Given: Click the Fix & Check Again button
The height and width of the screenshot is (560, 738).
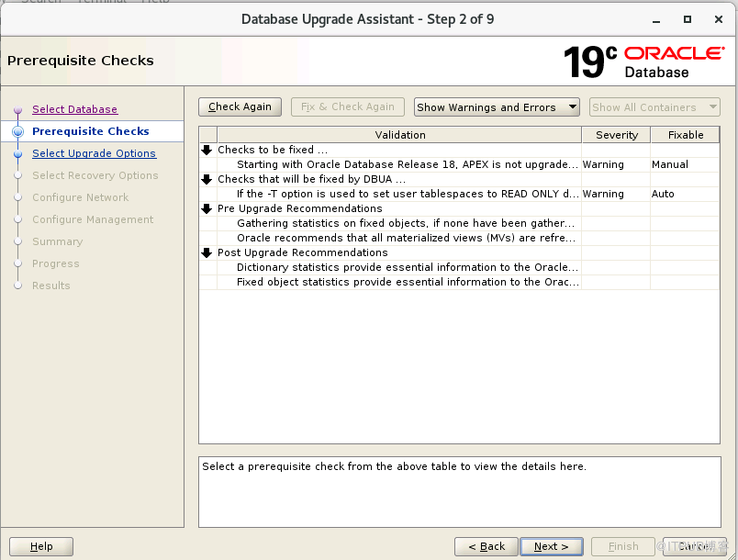Looking at the screenshot, I should coord(348,106).
